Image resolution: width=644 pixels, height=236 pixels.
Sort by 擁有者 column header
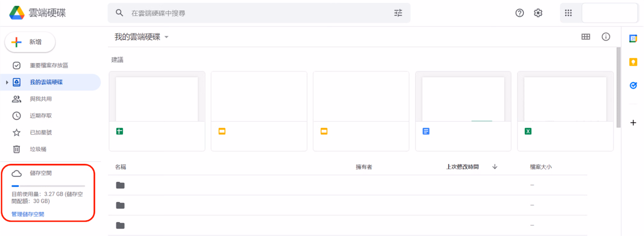(x=364, y=167)
